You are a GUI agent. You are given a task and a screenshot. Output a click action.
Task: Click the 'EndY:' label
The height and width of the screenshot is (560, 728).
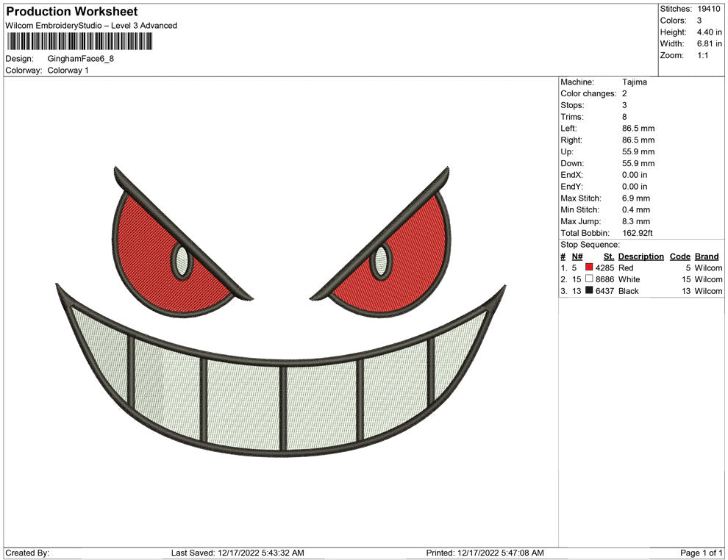[571, 187]
